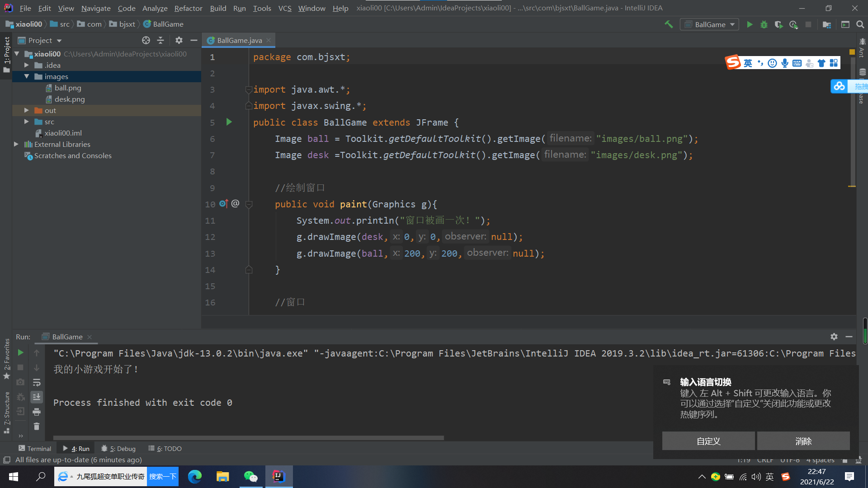Fold the import block at line 3

249,89
